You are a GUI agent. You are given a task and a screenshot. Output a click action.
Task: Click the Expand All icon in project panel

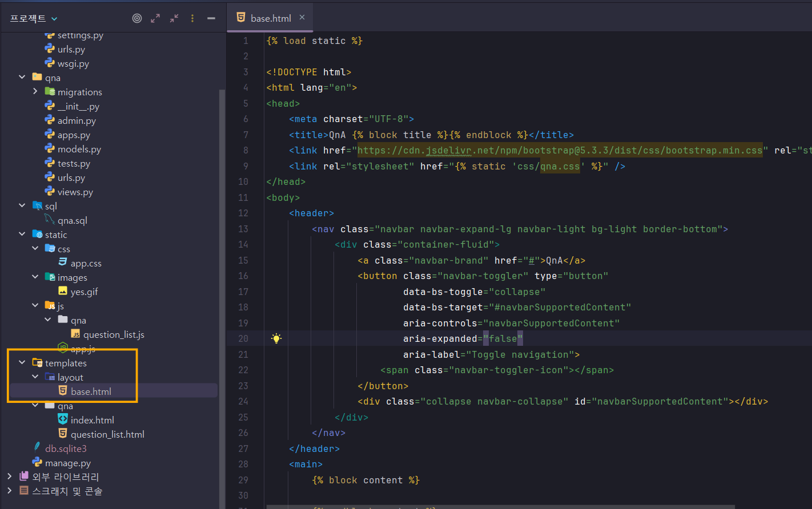click(x=155, y=18)
